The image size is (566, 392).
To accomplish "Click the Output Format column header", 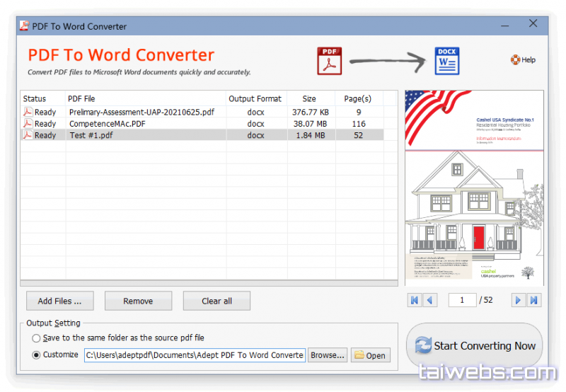I will [255, 99].
